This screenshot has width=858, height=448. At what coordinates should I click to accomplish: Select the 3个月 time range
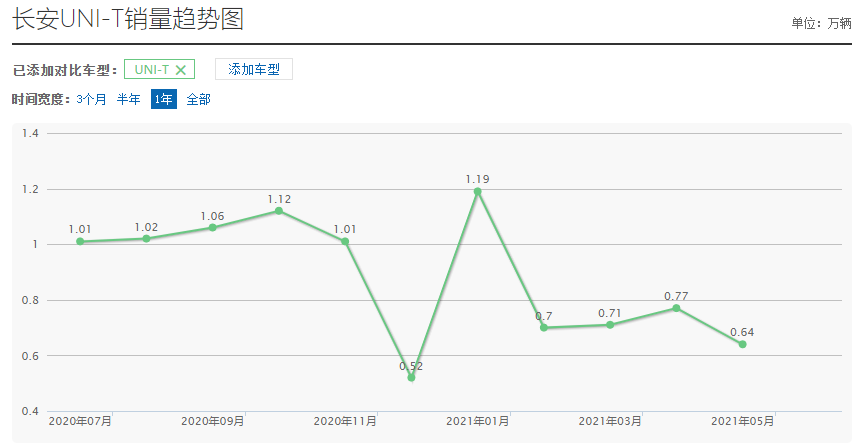coord(91,100)
